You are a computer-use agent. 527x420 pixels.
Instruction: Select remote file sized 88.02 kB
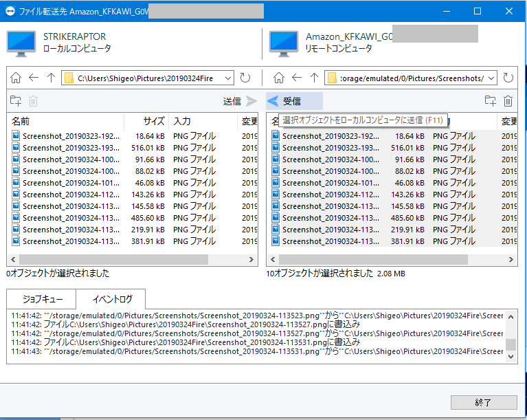tap(392, 171)
